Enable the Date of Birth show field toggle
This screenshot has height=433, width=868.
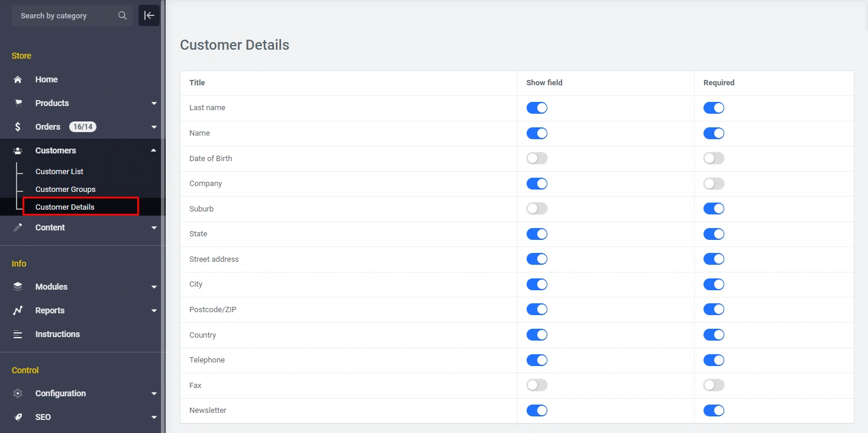[x=537, y=158]
